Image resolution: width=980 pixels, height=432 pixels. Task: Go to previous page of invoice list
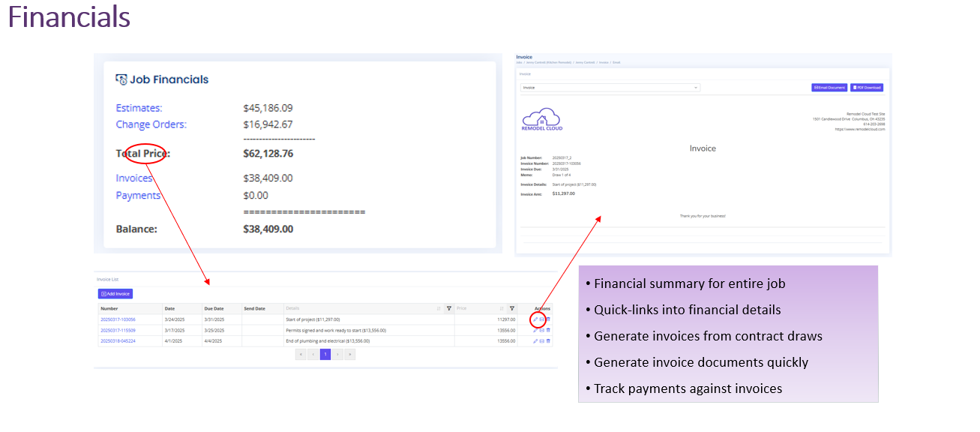tap(313, 354)
